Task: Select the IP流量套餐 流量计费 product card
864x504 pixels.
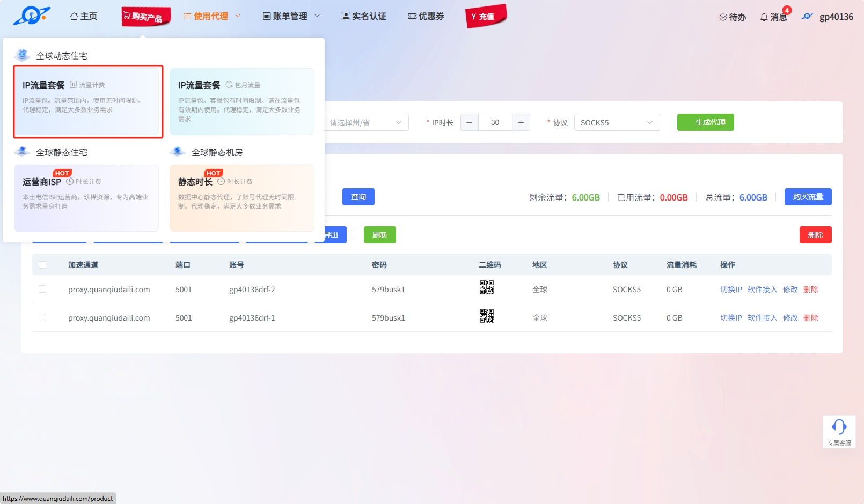Action: [88, 102]
